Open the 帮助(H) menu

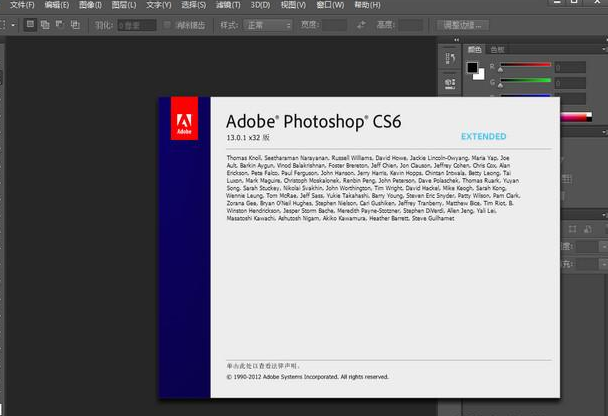[367, 5]
